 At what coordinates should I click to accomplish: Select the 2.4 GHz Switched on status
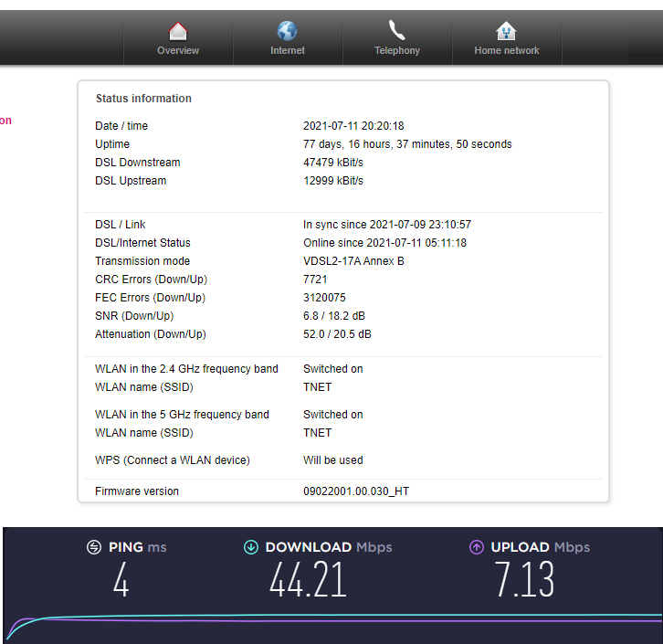[x=332, y=369]
